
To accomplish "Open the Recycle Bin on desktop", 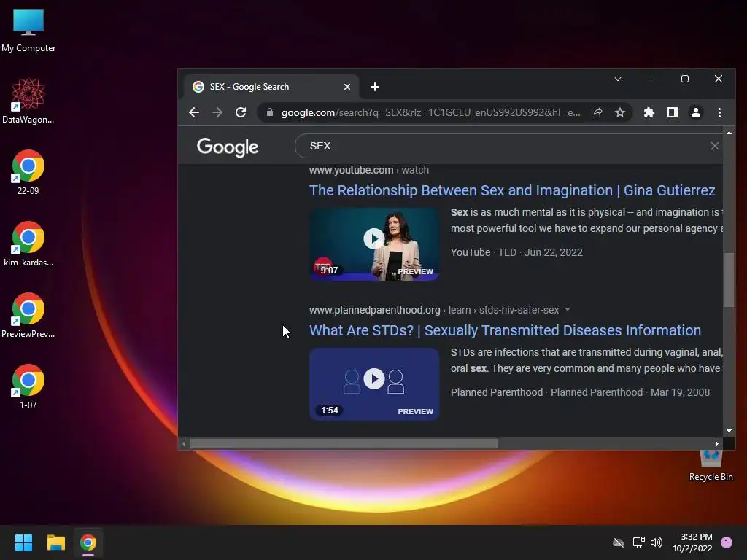I will pos(711,466).
